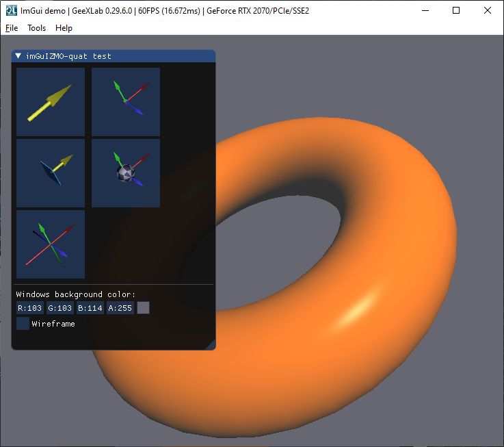This screenshot has width=504, height=447.
Task: Enable the Wireframe checkbox
Action: 23,324
